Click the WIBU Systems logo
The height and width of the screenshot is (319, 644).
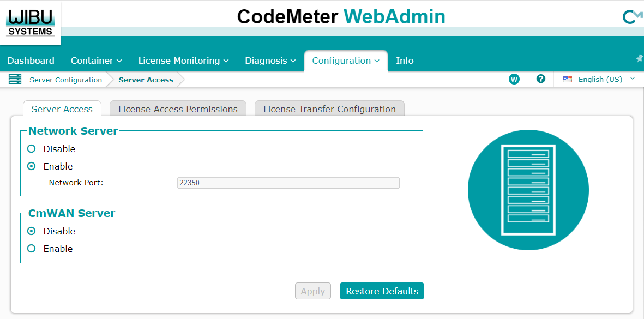point(30,22)
